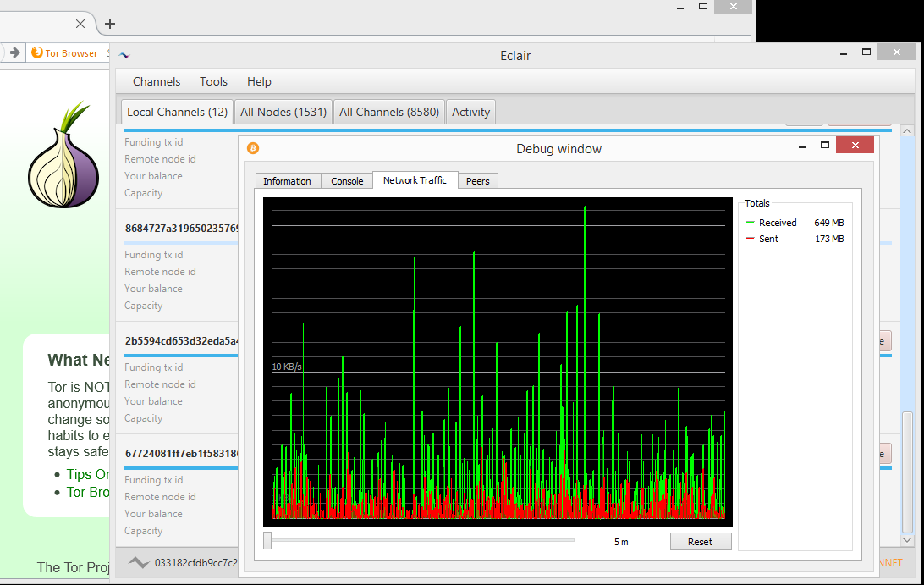Click node ID 033182cfdb9cc7c2 in footer

196,563
